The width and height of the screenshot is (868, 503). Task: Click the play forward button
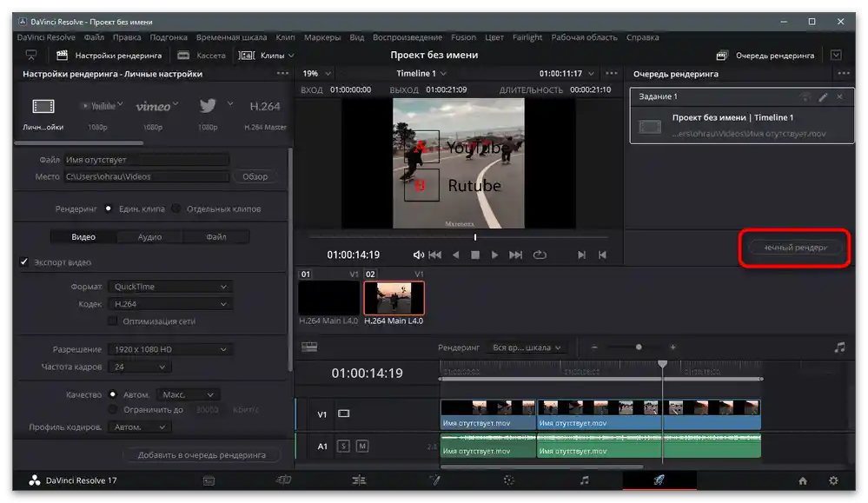(x=495, y=255)
